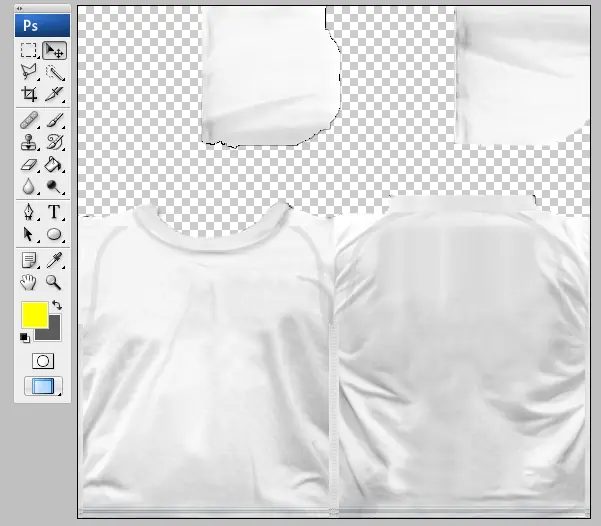
Task: Select the Healing Brush bandage tool
Action: coord(29,120)
